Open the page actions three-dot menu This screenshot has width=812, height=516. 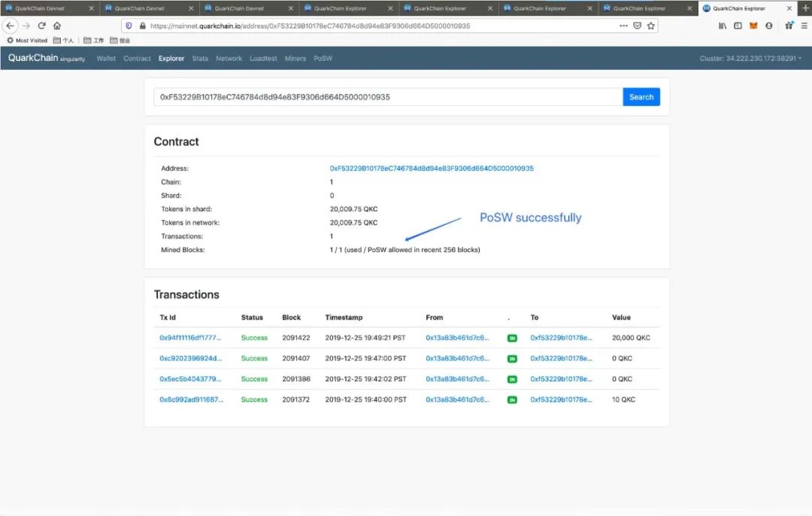(x=623, y=26)
